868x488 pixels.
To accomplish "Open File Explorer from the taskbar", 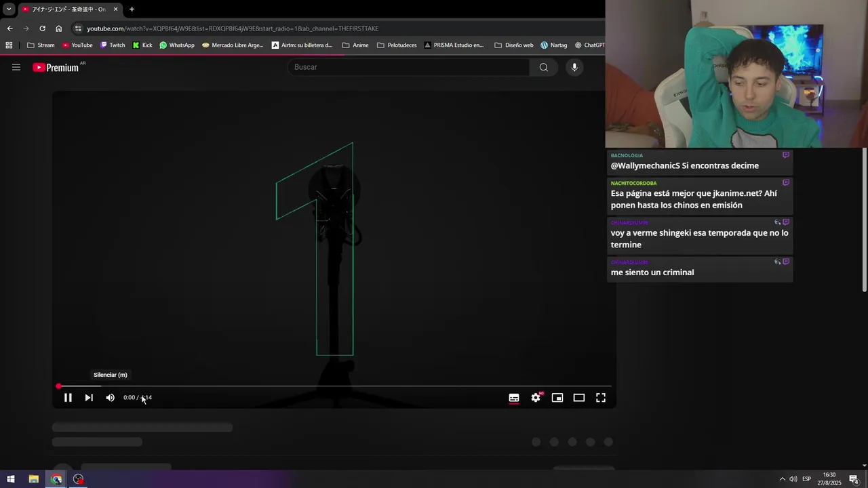I will 33,479.
